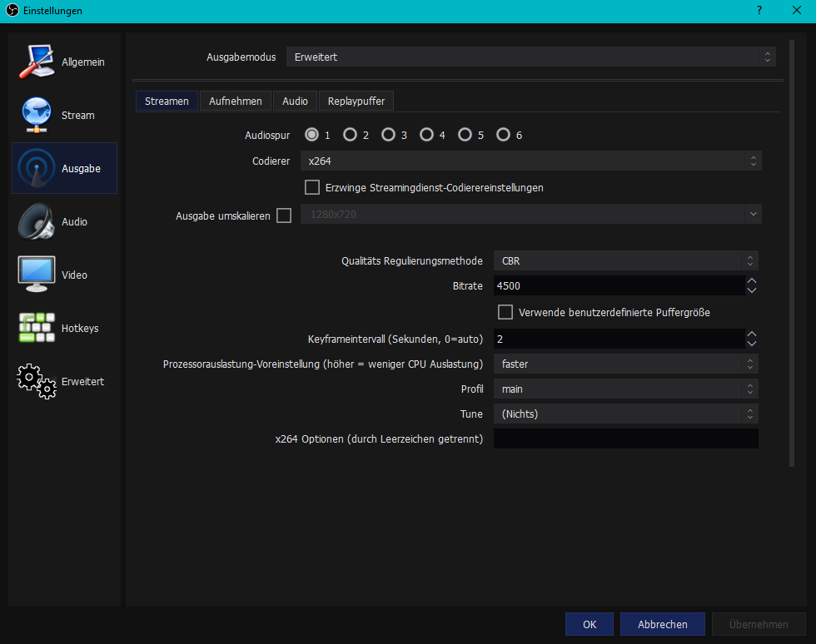
Task: Select Audiospur radio button 2
Action: (x=351, y=135)
